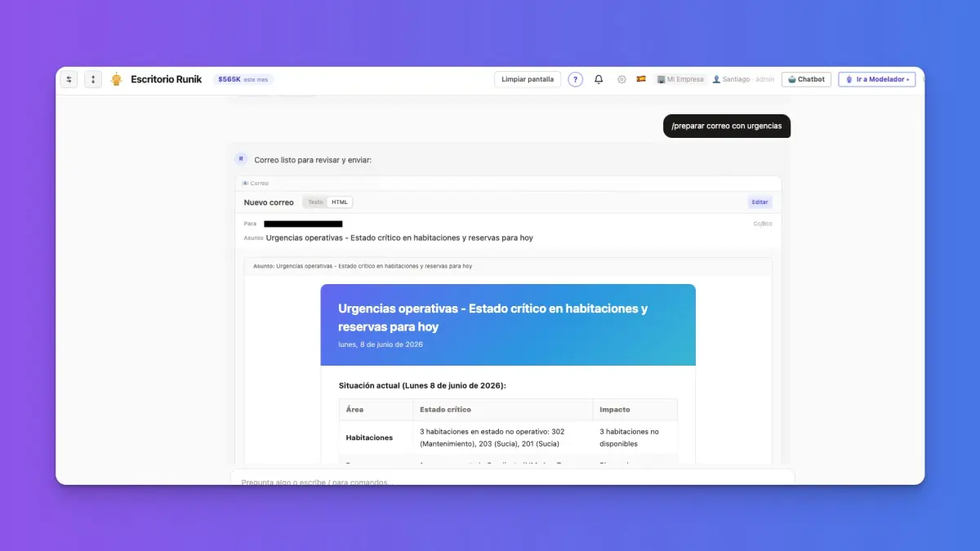This screenshot has height=551, width=980.
Task: Click the chat input Pregunta algo o escribe field
Action: 512,478
